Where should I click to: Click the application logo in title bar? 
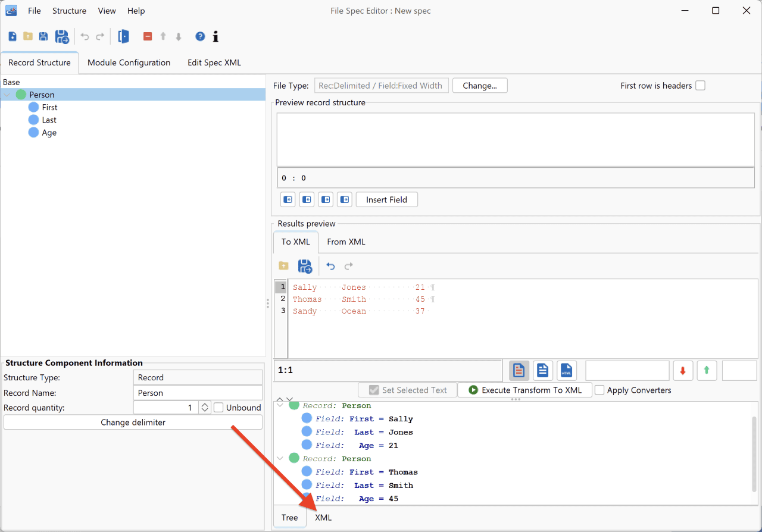11,11
